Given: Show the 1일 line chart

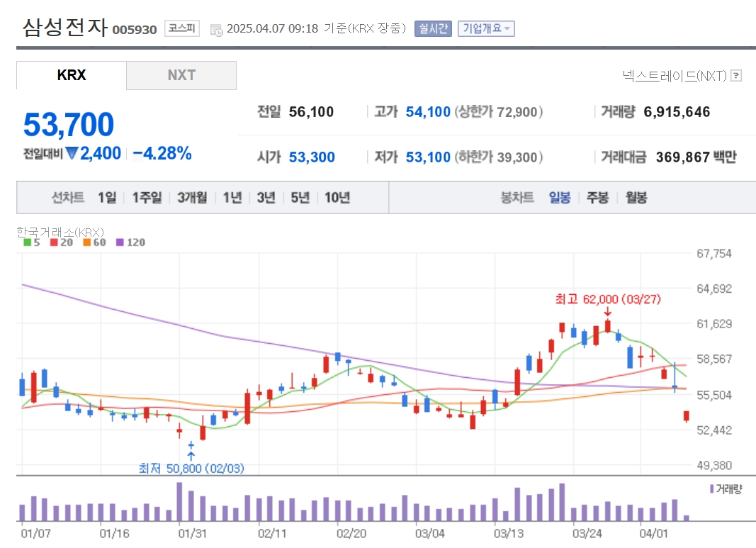Looking at the screenshot, I should coord(107,198).
